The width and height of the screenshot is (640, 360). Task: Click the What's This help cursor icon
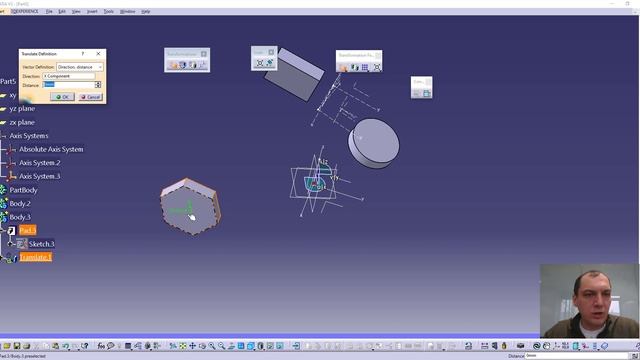point(84,346)
